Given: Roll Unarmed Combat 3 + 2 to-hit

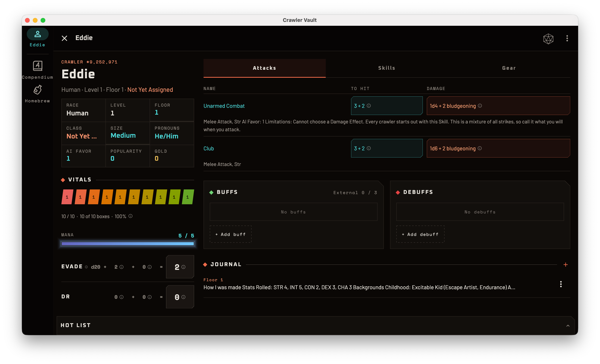Looking at the screenshot, I should (387, 106).
